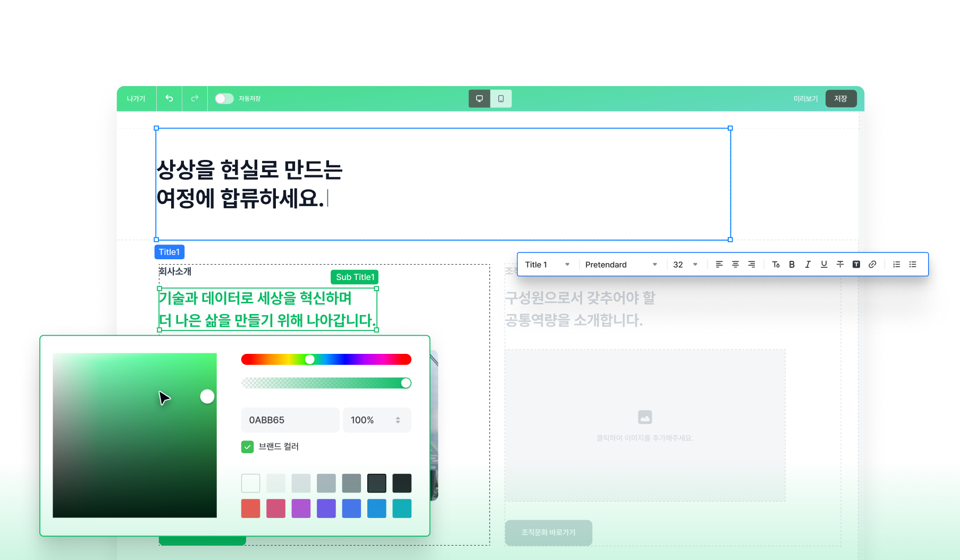Apply text highlight background icon

point(856,265)
